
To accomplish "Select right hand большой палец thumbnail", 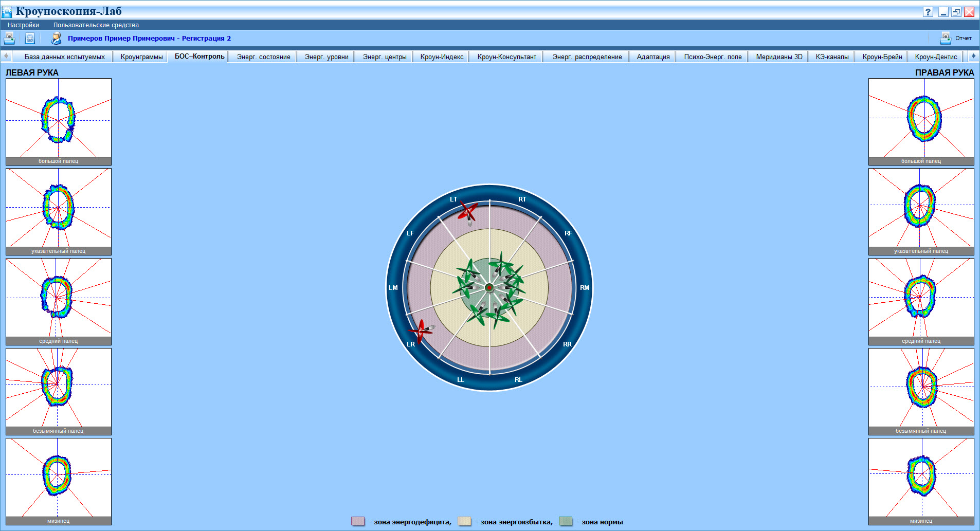I will (921, 122).
